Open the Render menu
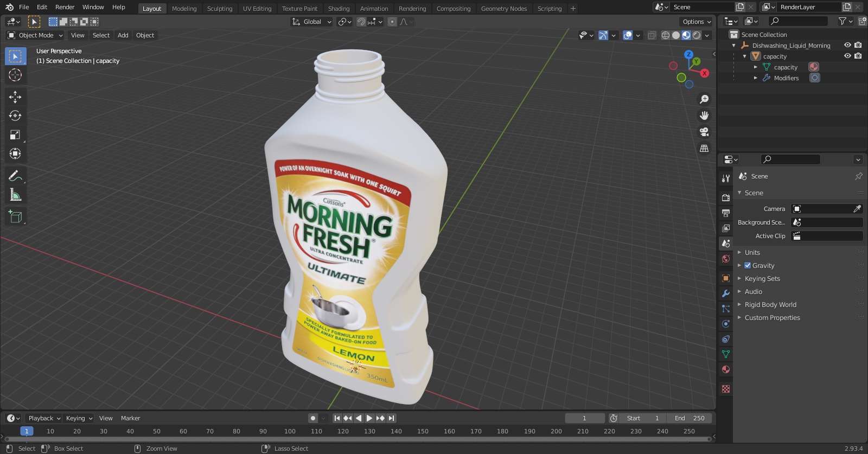The image size is (868, 454). click(x=65, y=7)
